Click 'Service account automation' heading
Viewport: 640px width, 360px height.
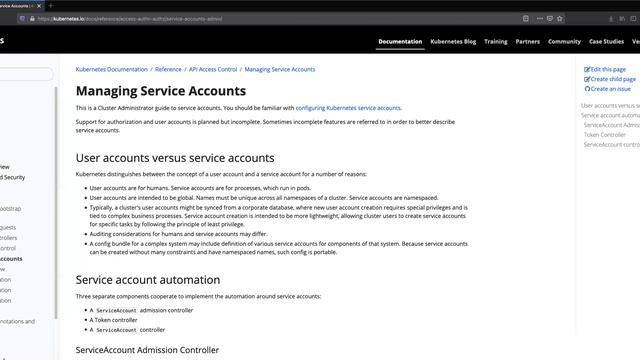tap(148, 280)
